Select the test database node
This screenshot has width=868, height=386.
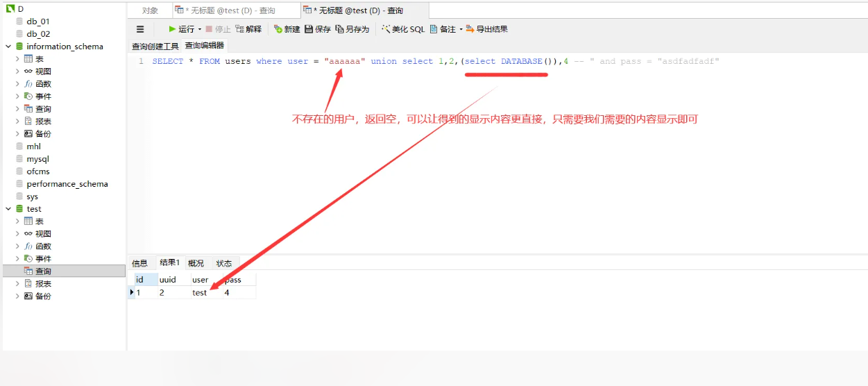point(28,209)
